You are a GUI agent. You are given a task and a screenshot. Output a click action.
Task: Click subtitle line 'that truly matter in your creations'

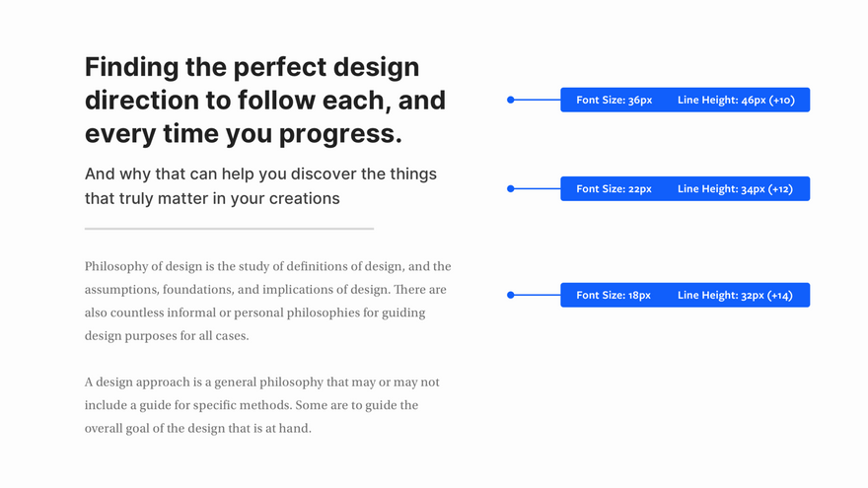[212, 198]
